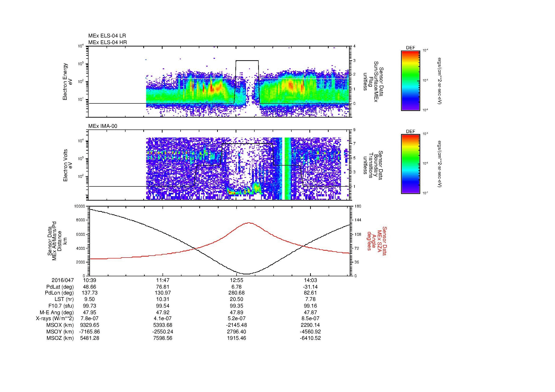555x392 pixels.
Task: Click the SZA curve peak in bottom plot
Action: [x=249, y=223]
